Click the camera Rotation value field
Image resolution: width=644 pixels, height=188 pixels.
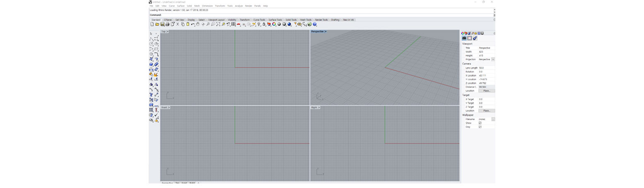486,71
